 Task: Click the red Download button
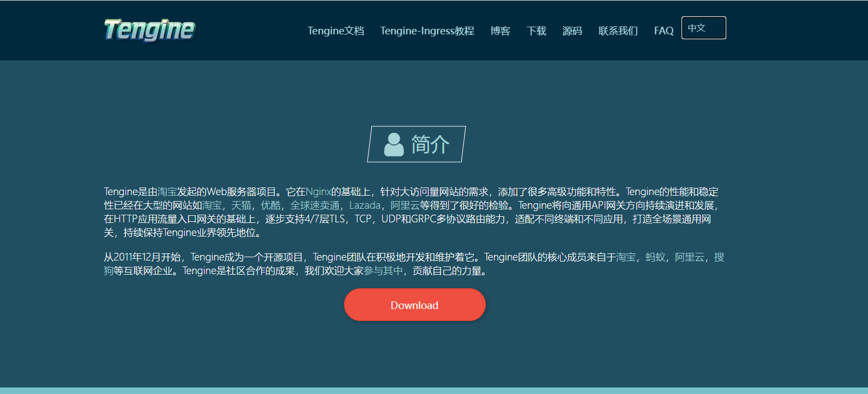click(x=414, y=305)
